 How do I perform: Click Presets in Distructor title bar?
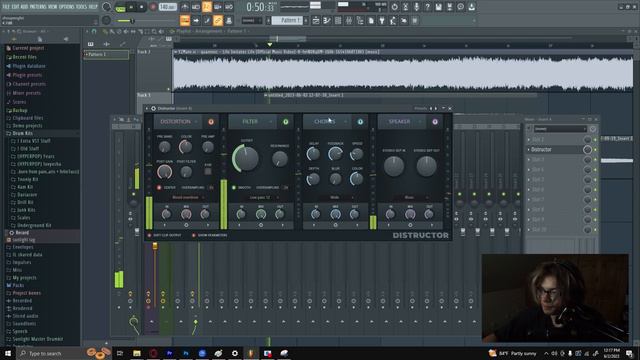(420, 109)
